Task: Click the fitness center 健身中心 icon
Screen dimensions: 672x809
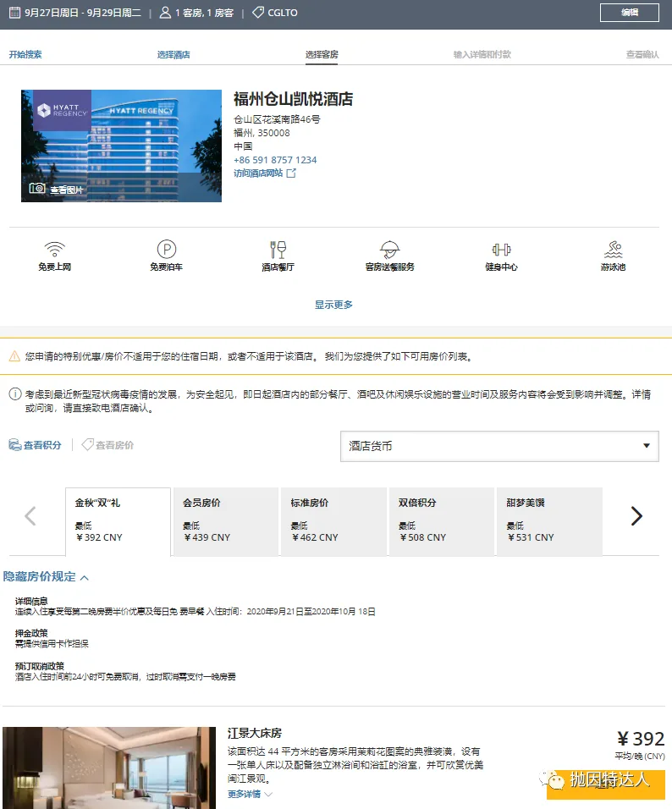Action: pos(501,250)
